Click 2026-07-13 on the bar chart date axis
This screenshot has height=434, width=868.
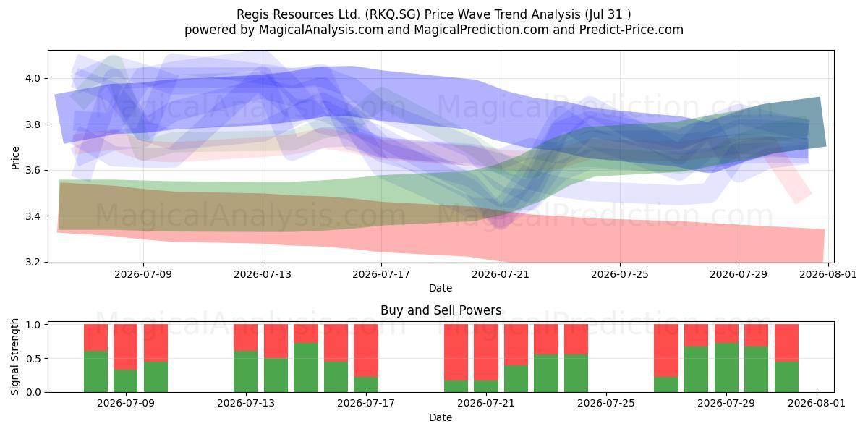coord(246,404)
